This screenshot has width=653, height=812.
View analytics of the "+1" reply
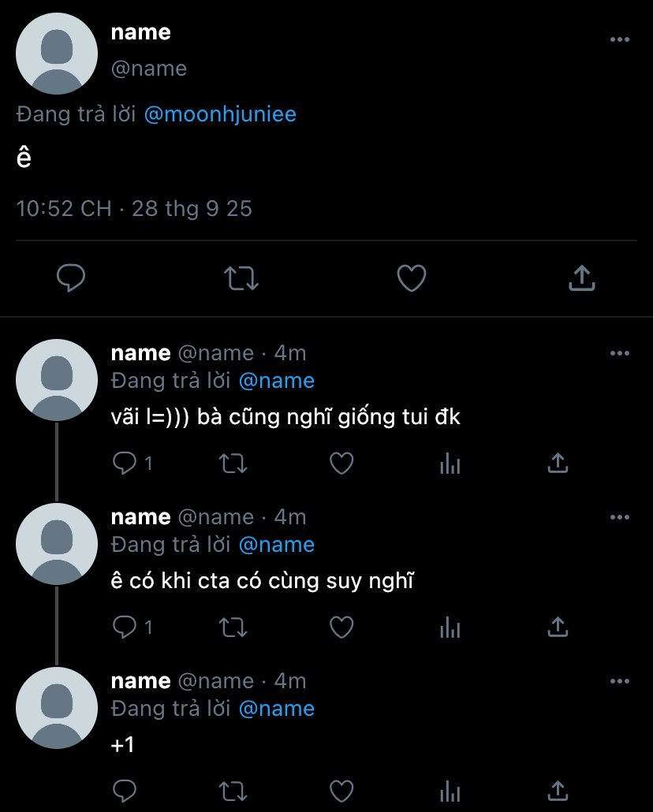[x=450, y=791]
